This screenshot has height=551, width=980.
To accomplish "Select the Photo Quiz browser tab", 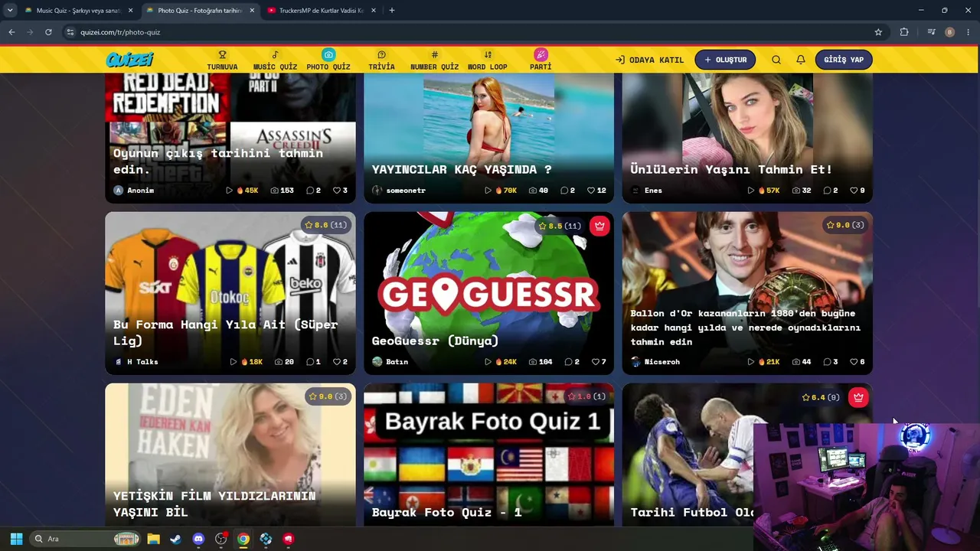I will 199,11.
